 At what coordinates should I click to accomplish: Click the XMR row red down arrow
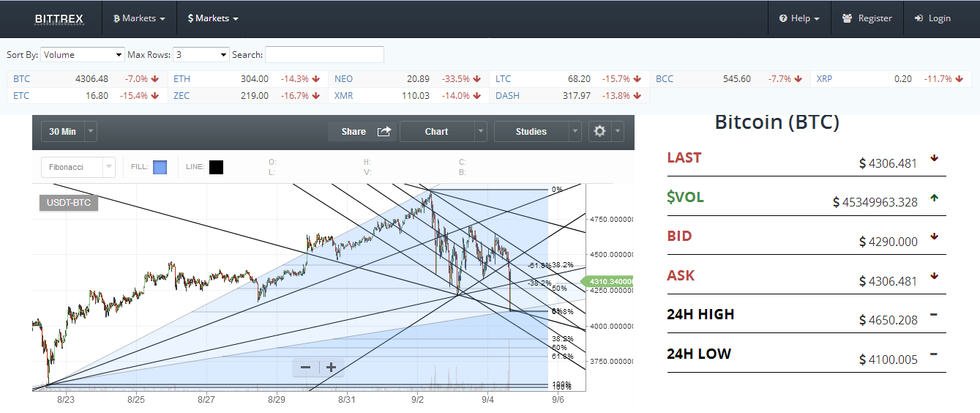click(x=476, y=96)
